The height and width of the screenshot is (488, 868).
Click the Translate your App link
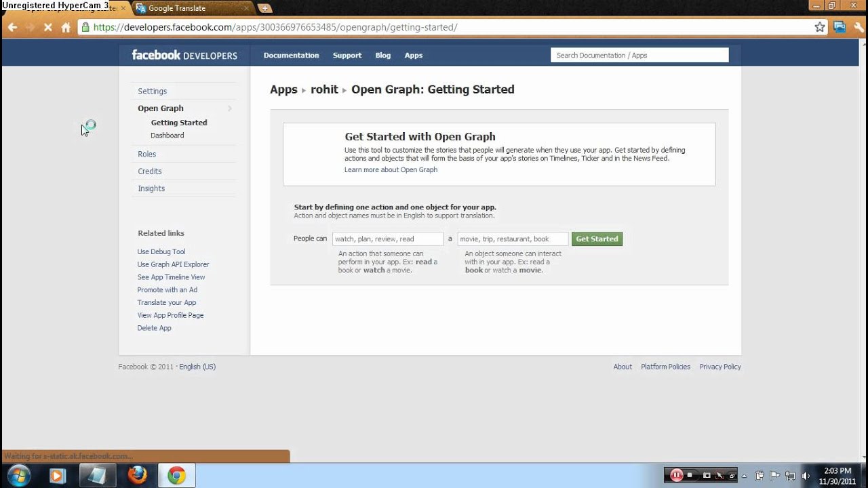pos(167,303)
